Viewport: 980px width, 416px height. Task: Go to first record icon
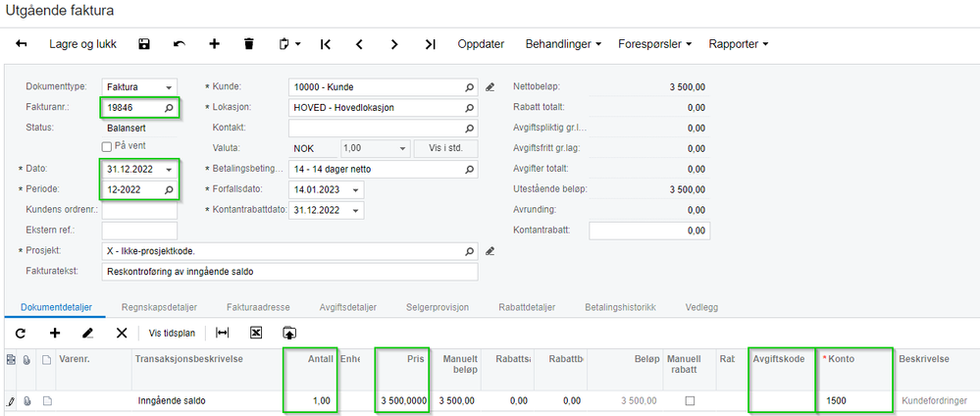325,44
